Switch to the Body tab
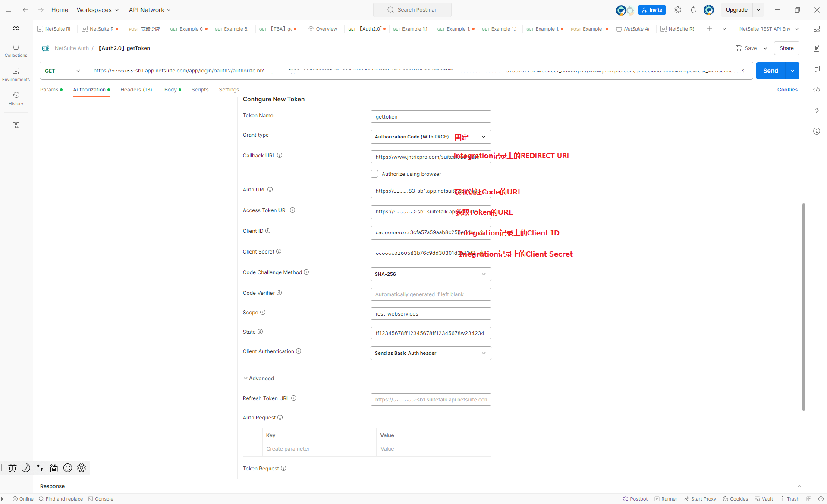Viewport: 827px width, 504px height. [x=173, y=90]
